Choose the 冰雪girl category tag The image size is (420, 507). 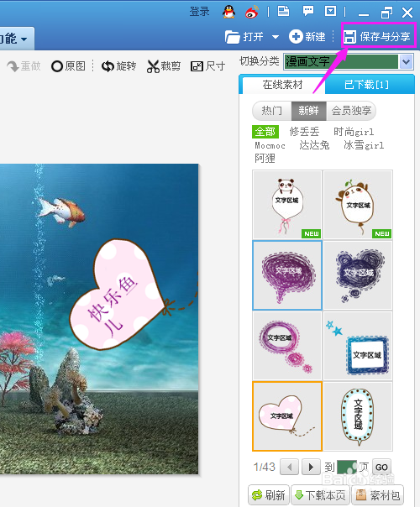[x=364, y=145]
